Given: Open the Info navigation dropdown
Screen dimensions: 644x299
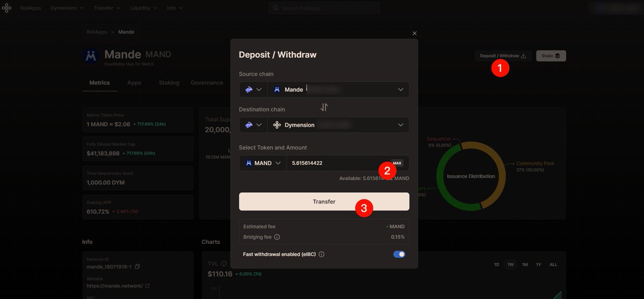Looking at the screenshot, I should (175, 9).
